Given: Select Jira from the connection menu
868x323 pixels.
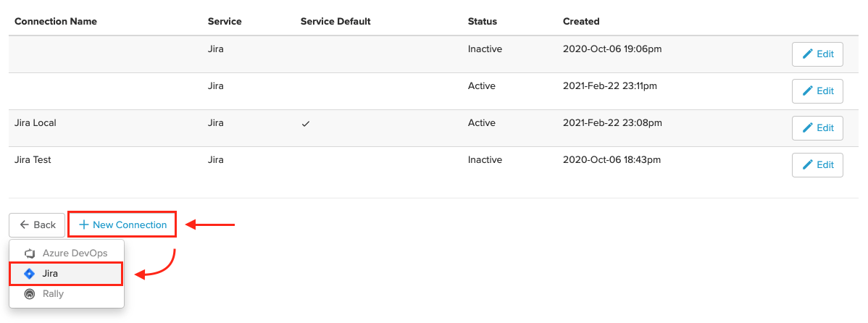Looking at the screenshot, I should coord(66,274).
